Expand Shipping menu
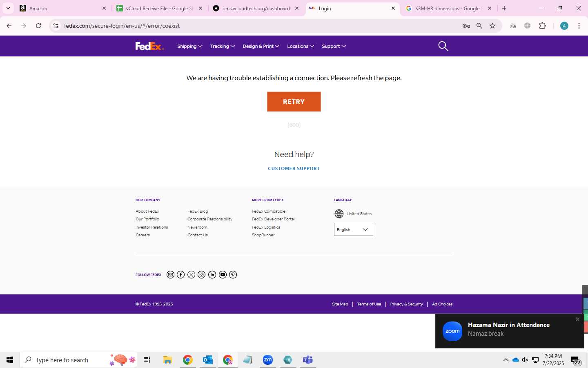Screen dimensions: 588x368 [x=190, y=46]
